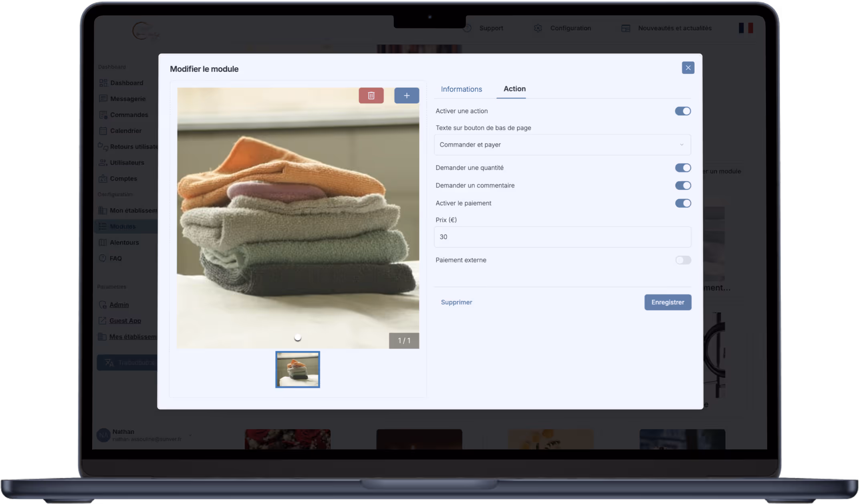Click the Supprimer link
This screenshot has height=504, width=859.
pos(456,302)
